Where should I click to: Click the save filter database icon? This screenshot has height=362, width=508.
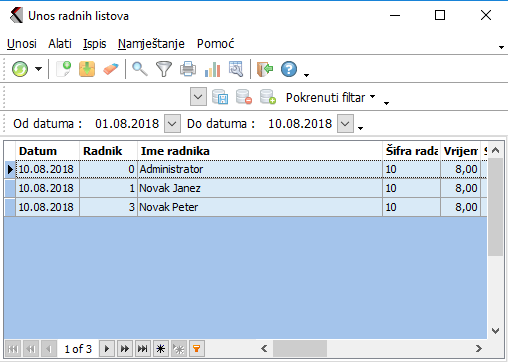tap(220, 97)
